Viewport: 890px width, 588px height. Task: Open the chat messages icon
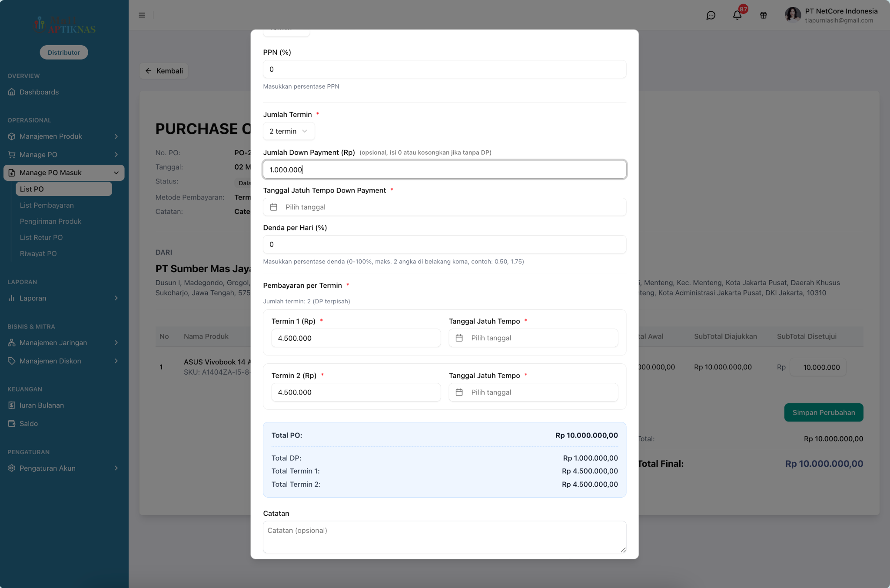(x=711, y=15)
